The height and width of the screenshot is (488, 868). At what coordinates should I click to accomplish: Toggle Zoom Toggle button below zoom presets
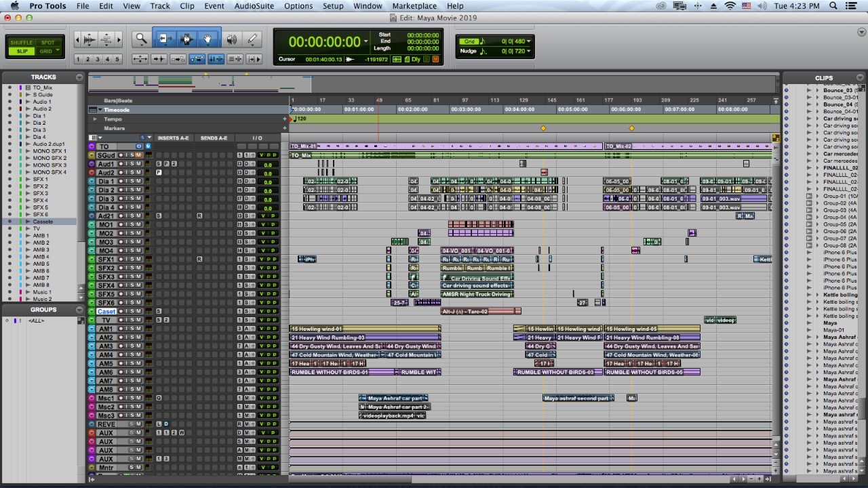(140, 59)
